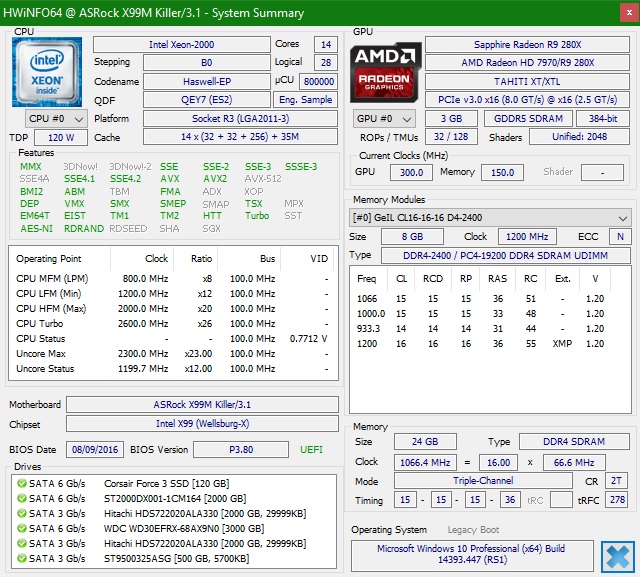Click the Freq column header in memory timings

coord(370,279)
